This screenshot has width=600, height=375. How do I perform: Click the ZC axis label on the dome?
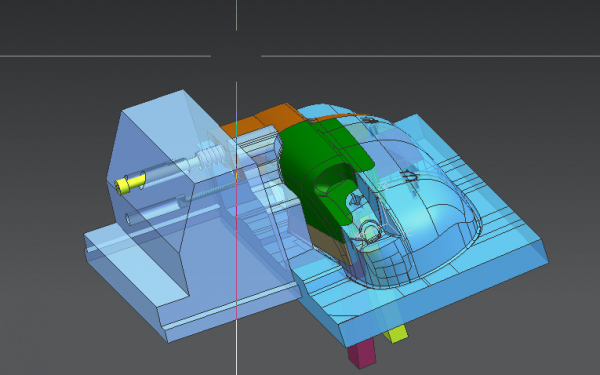click(383, 186)
